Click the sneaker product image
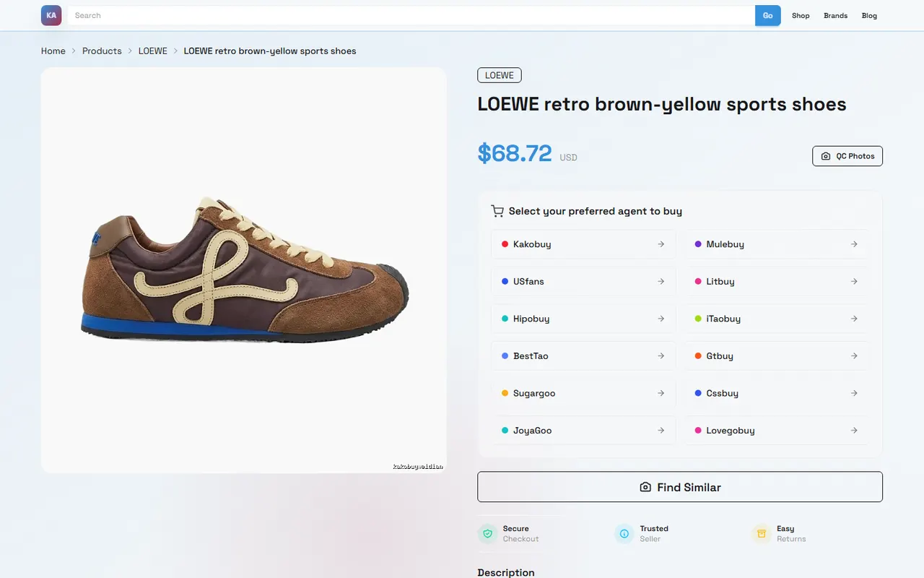Image resolution: width=924 pixels, height=578 pixels. tap(244, 271)
